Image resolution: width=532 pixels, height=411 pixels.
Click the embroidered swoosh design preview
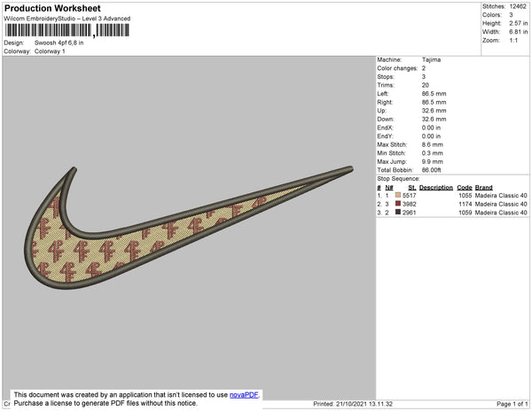coord(189,228)
